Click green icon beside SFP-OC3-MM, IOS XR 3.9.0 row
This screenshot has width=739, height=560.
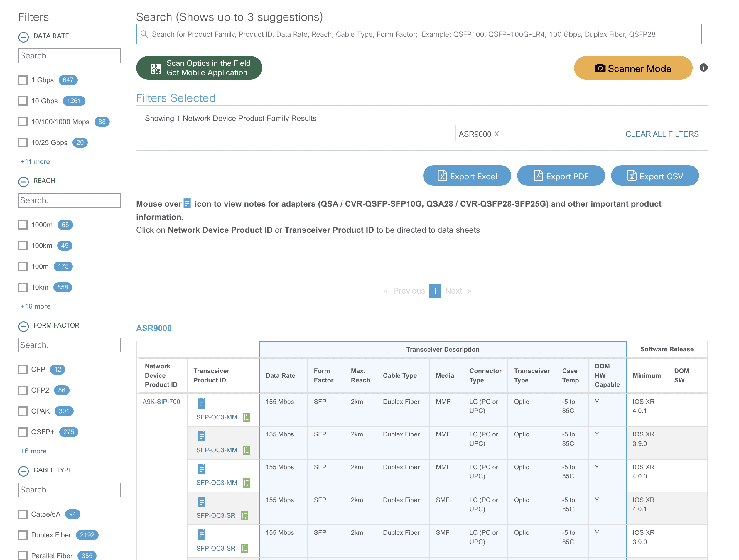point(247,450)
